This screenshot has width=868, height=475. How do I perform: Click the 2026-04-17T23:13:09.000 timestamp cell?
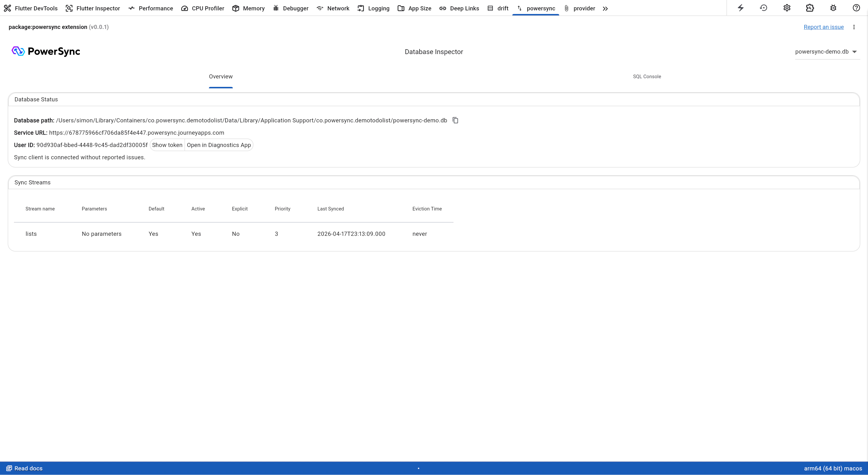pos(351,234)
